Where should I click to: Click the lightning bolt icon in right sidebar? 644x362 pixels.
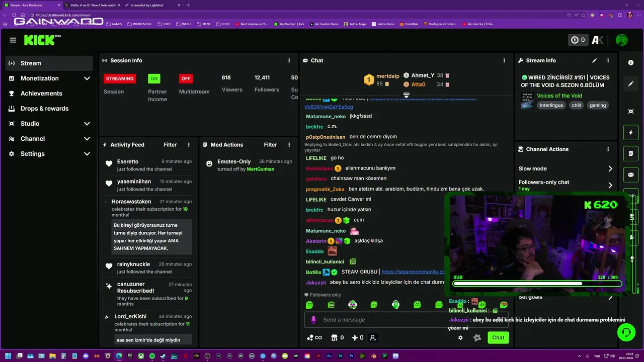click(x=631, y=133)
